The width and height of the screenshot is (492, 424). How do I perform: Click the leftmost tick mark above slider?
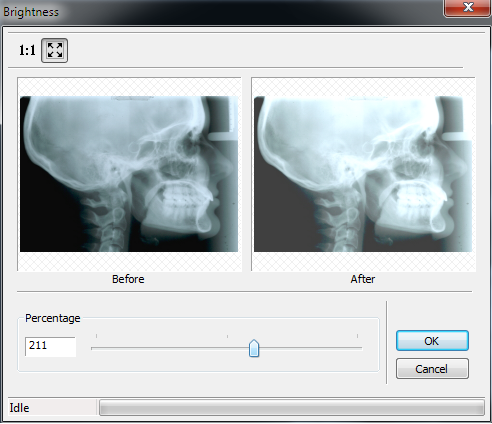click(96, 336)
